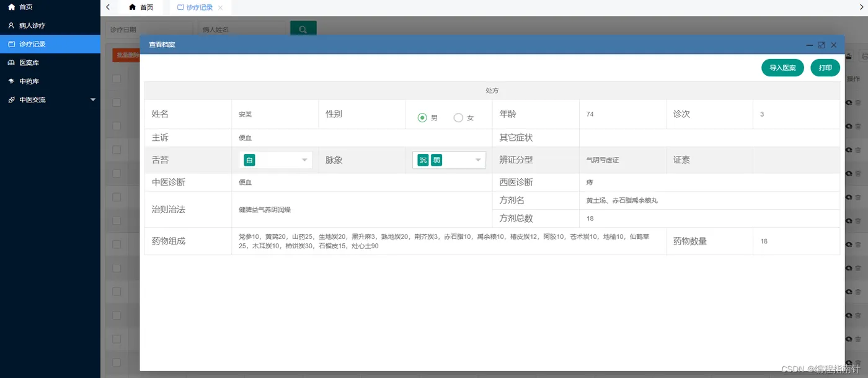The width and height of the screenshot is (868, 378).
Task: Click the 诊疗日期 search field
Action: (149, 29)
